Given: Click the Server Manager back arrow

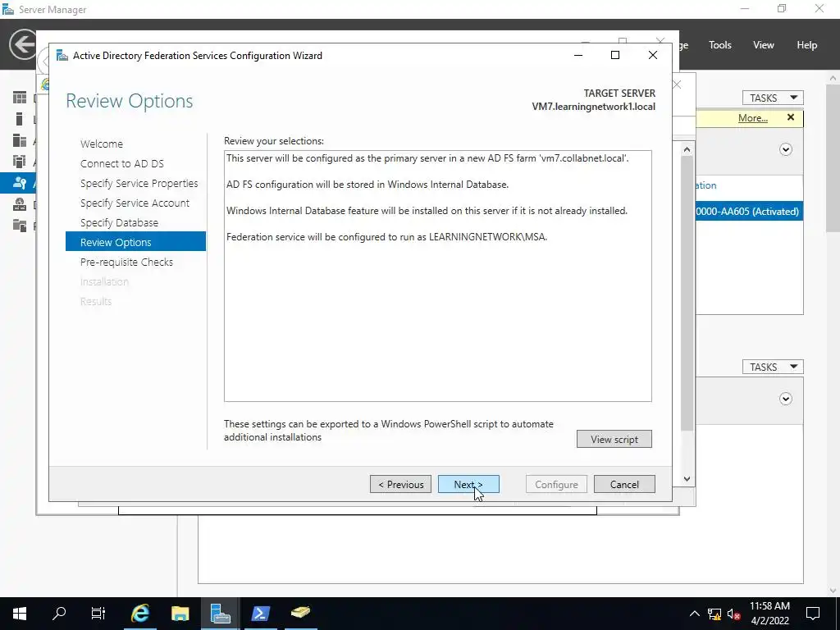Looking at the screenshot, I should (x=22, y=44).
